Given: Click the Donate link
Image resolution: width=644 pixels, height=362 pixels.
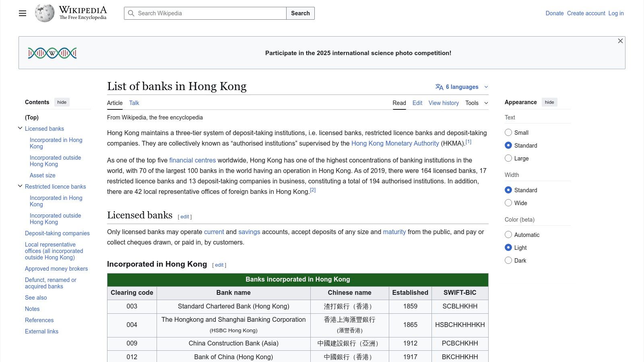Looking at the screenshot, I should pos(555,13).
